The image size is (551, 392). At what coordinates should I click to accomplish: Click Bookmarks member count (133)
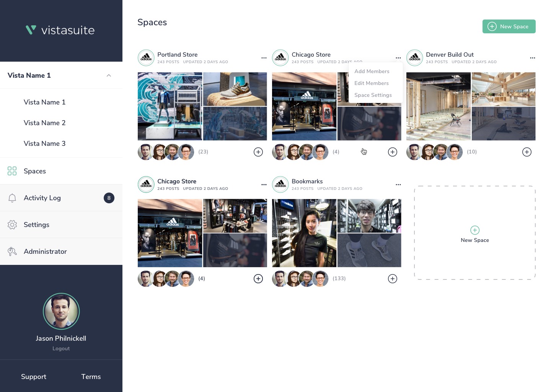coord(339,279)
